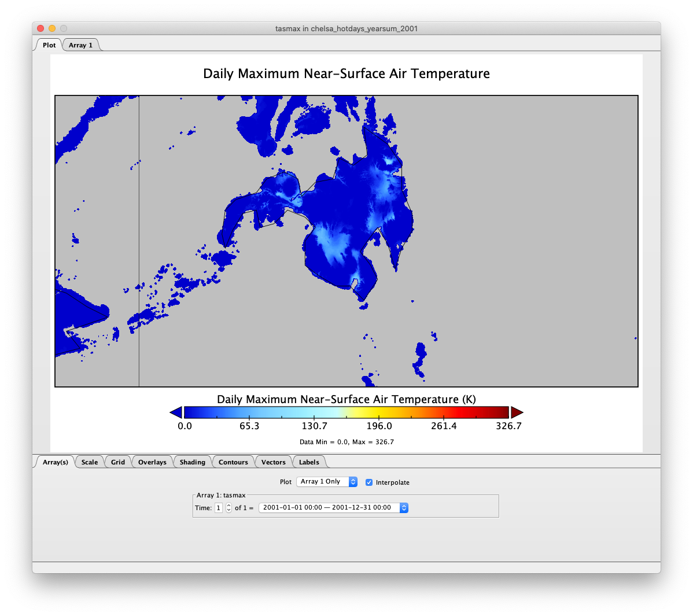The height and width of the screenshot is (616, 693).
Task: Open the Scale tab
Action: tap(90, 462)
